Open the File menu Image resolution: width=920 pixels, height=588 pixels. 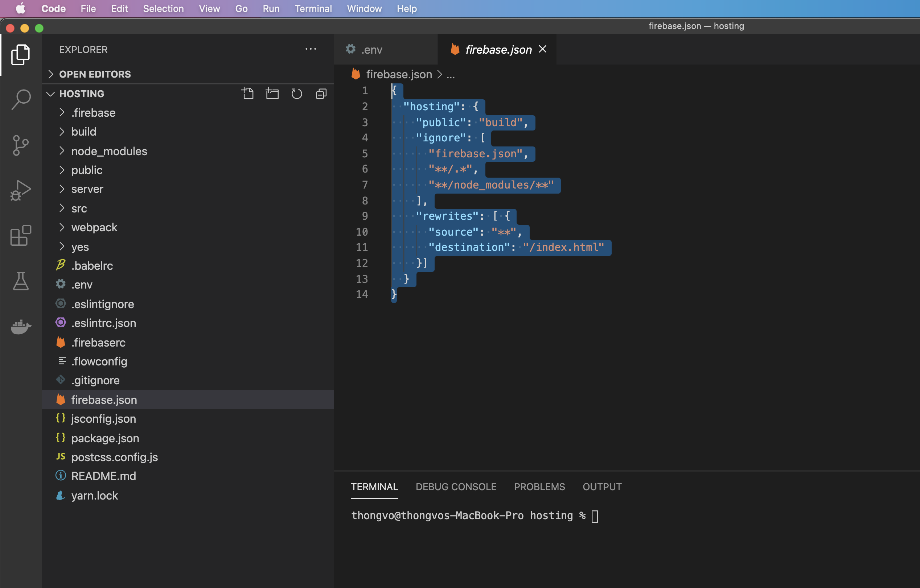click(88, 8)
